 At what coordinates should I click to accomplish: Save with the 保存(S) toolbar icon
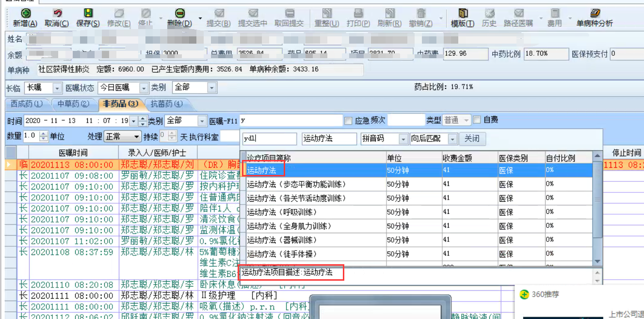(88, 14)
